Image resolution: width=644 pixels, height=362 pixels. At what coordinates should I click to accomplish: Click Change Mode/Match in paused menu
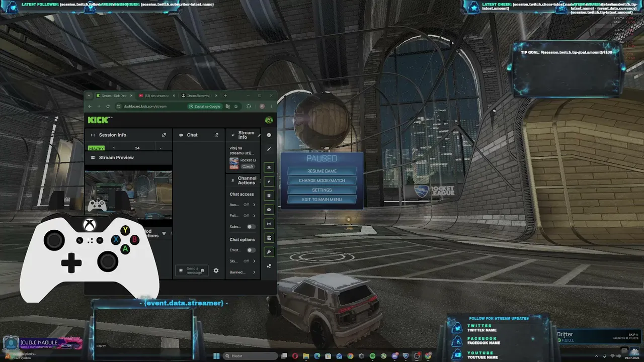pyautogui.click(x=322, y=180)
